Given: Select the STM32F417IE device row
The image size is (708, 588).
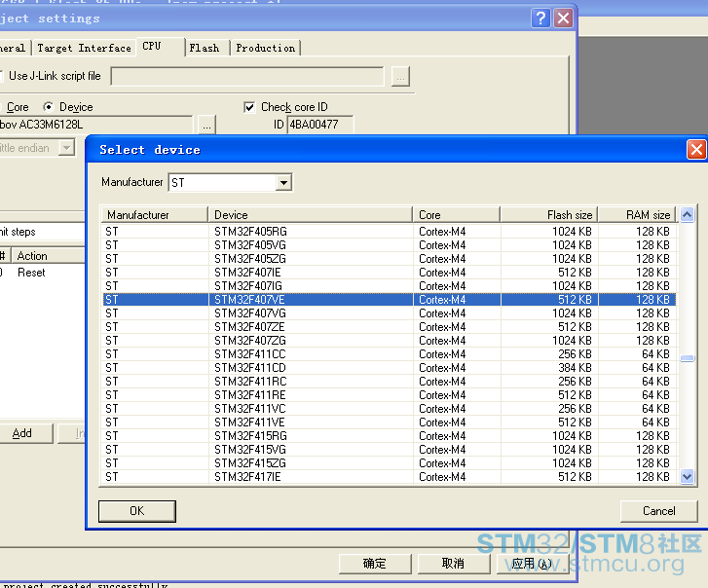Looking at the screenshot, I should [x=390, y=477].
